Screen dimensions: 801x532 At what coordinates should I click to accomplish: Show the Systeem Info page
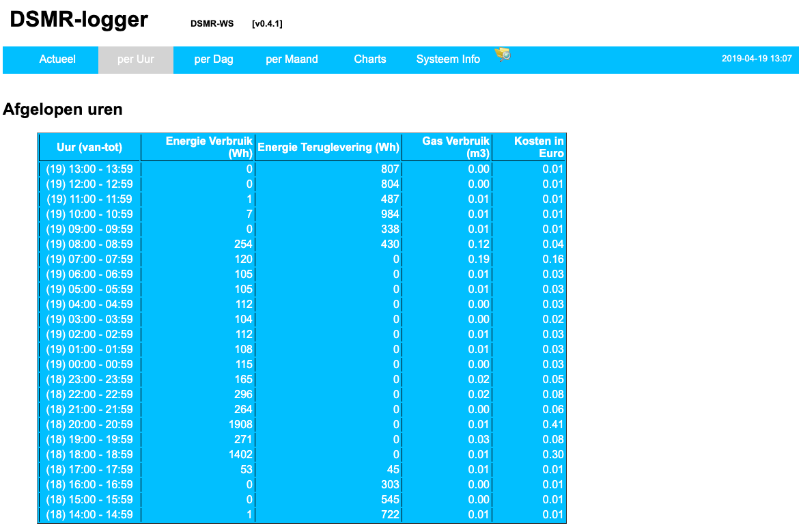tap(448, 59)
